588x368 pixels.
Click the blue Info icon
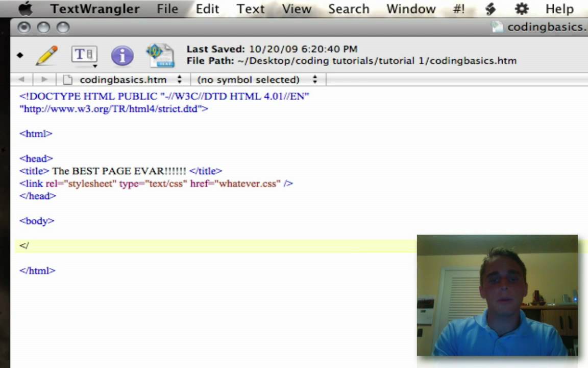click(122, 56)
